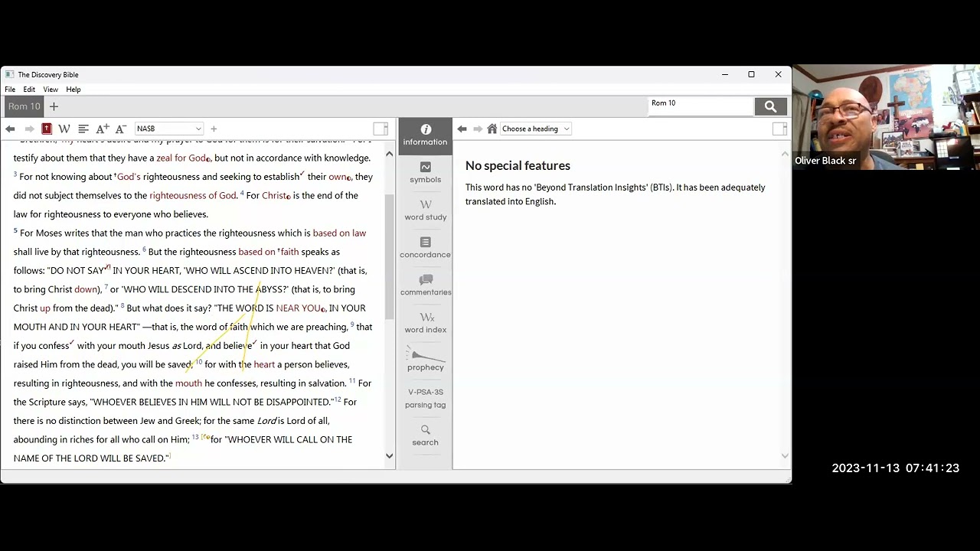Open the information panel
This screenshot has height=551, width=980.
click(425, 135)
